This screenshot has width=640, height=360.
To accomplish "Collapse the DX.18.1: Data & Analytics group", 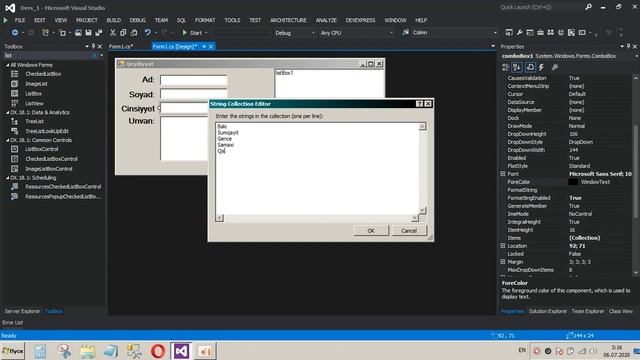I will click(7, 112).
